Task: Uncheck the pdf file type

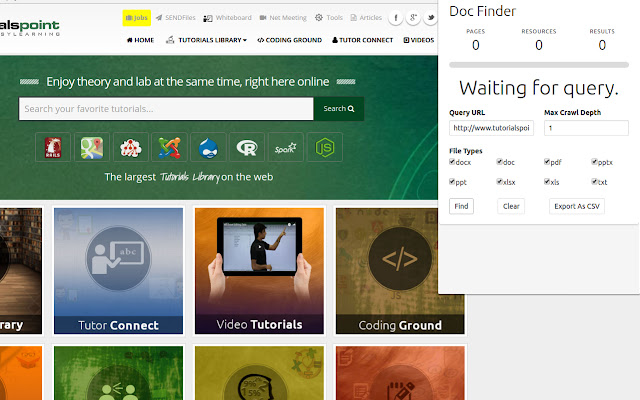Action: pyautogui.click(x=547, y=162)
